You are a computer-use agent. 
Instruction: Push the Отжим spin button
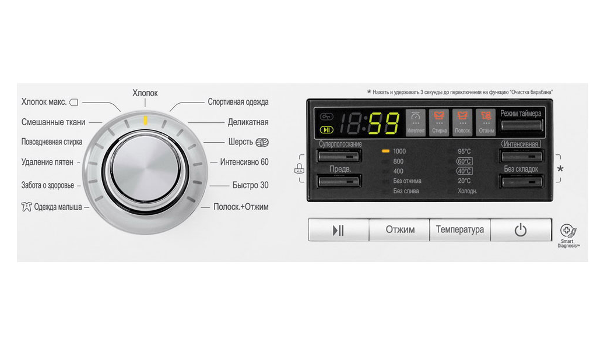(399, 230)
